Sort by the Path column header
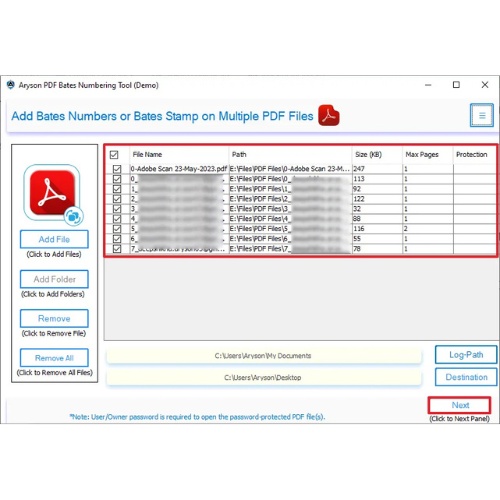 coord(290,155)
